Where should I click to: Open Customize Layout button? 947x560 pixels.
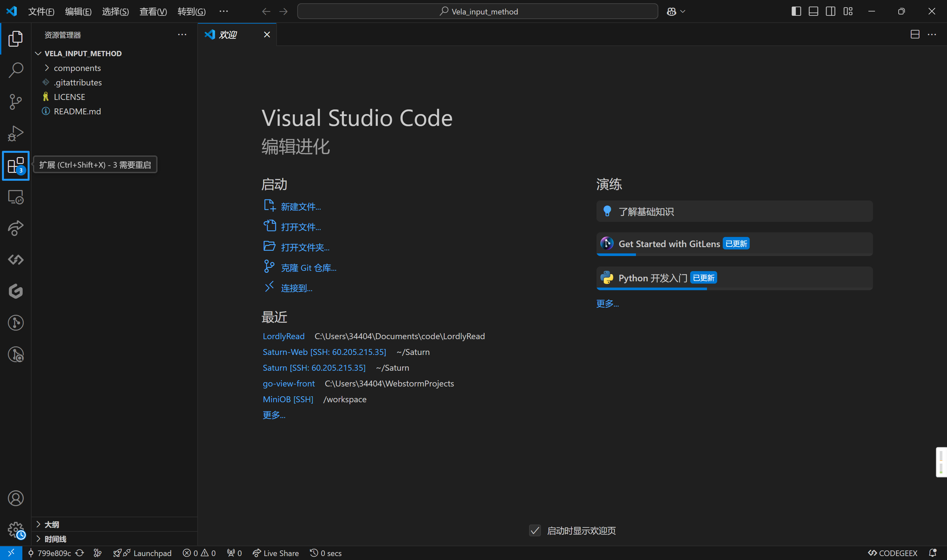[848, 11]
